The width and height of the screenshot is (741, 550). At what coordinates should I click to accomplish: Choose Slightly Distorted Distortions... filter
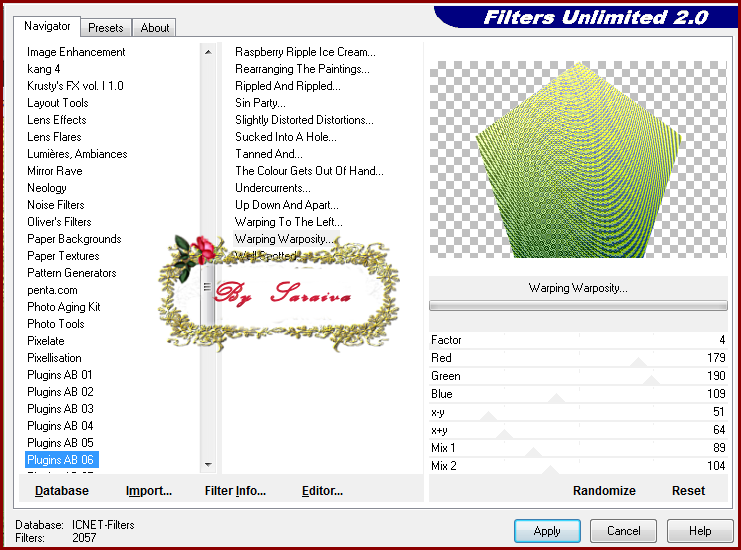(304, 120)
